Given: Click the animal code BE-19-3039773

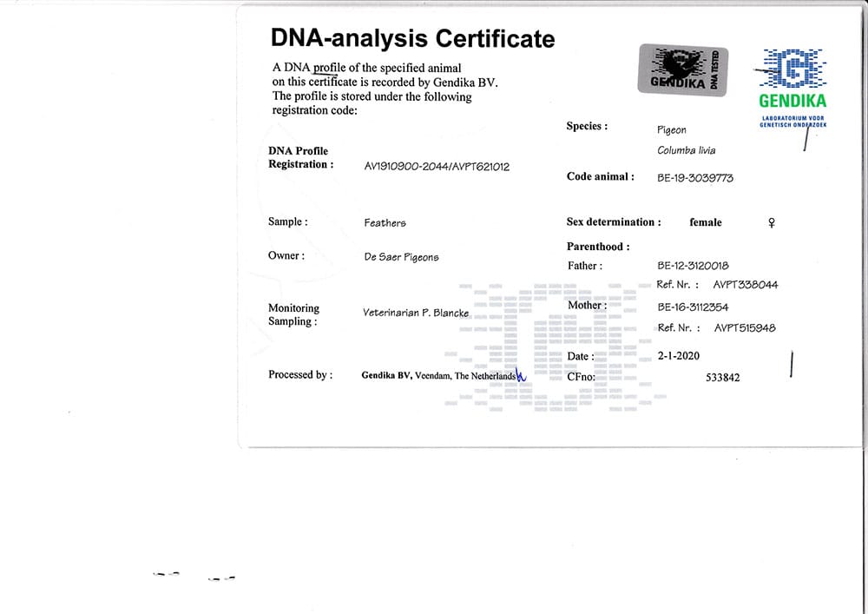Looking at the screenshot, I should pyautogui.click(x=695, y=178).
